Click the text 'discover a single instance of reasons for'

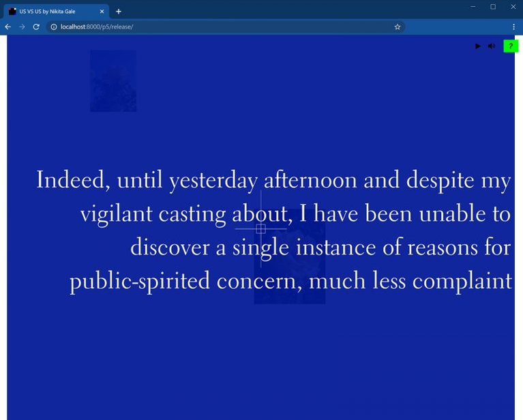click(x=320, y=247)
